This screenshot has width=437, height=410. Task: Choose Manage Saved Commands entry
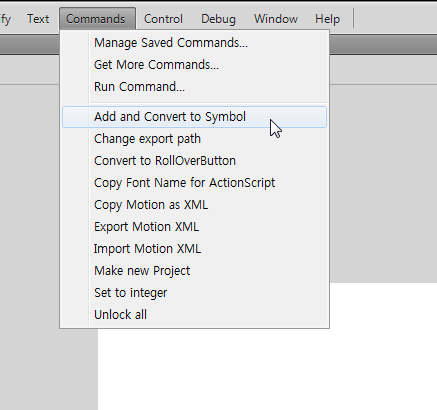[x=195, y=43]
